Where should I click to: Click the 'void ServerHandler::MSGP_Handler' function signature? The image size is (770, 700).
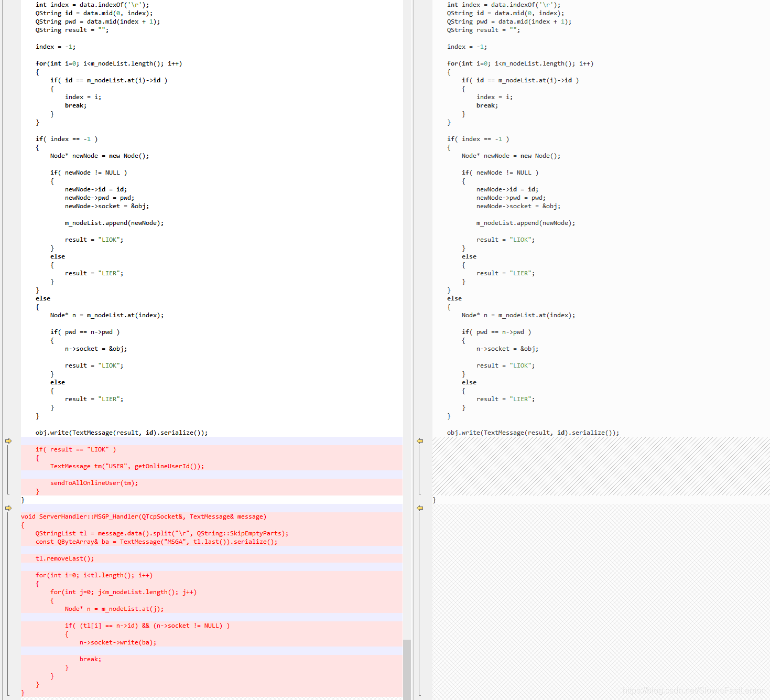144,516
